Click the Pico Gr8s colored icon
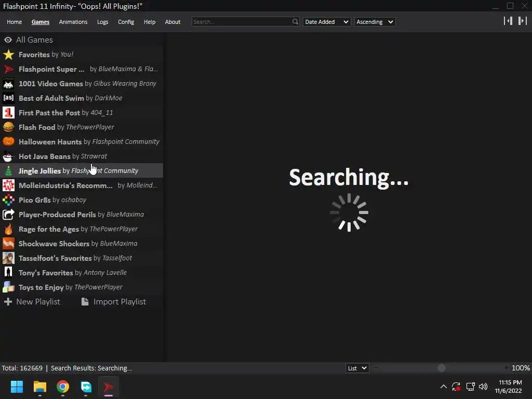Viewport: 532px width, 399px height. click(8, 200)
